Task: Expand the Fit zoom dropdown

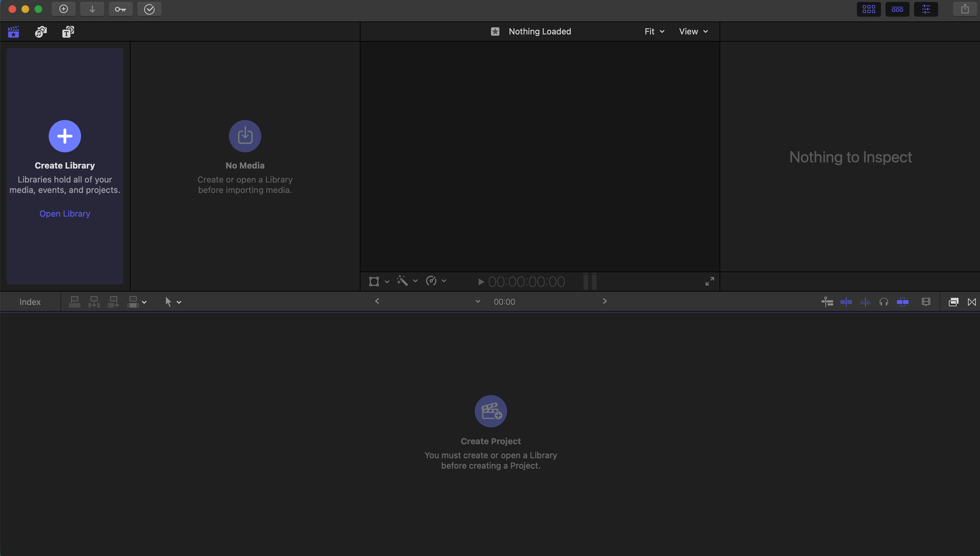Action: point(654,31)
